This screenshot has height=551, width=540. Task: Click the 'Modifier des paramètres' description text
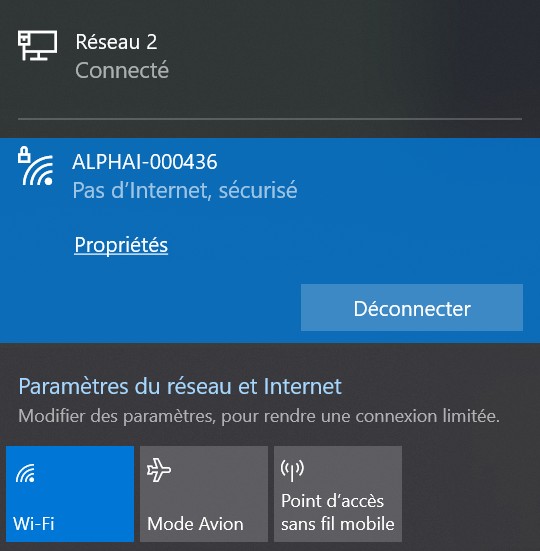(259, 416)
